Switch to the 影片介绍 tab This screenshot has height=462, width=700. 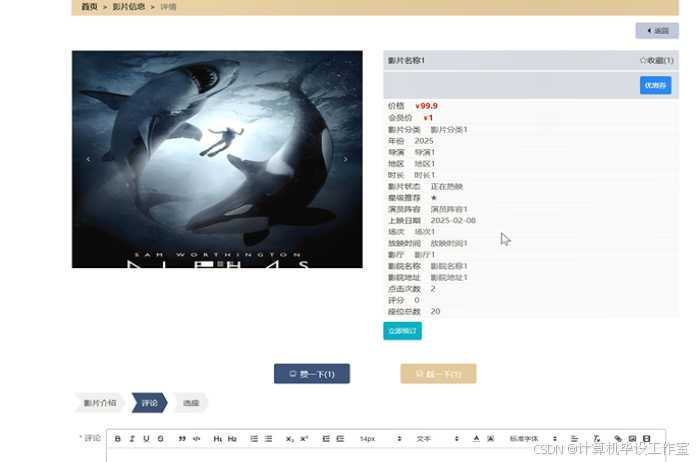click(x=100, y=403)
